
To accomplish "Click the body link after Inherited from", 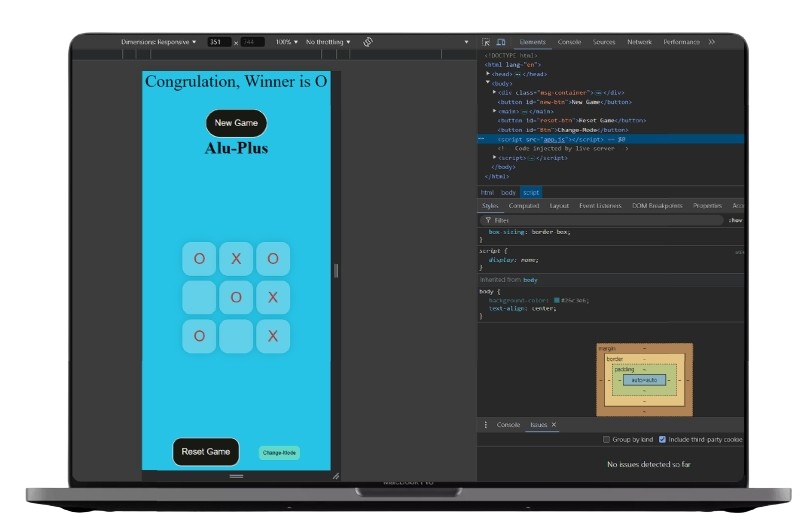I will point(530,280).
